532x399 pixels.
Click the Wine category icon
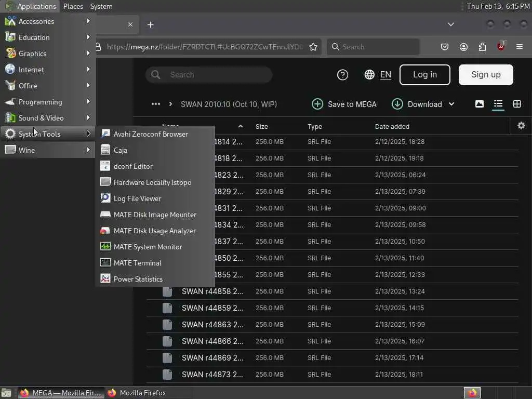click(x=10, y=150)
